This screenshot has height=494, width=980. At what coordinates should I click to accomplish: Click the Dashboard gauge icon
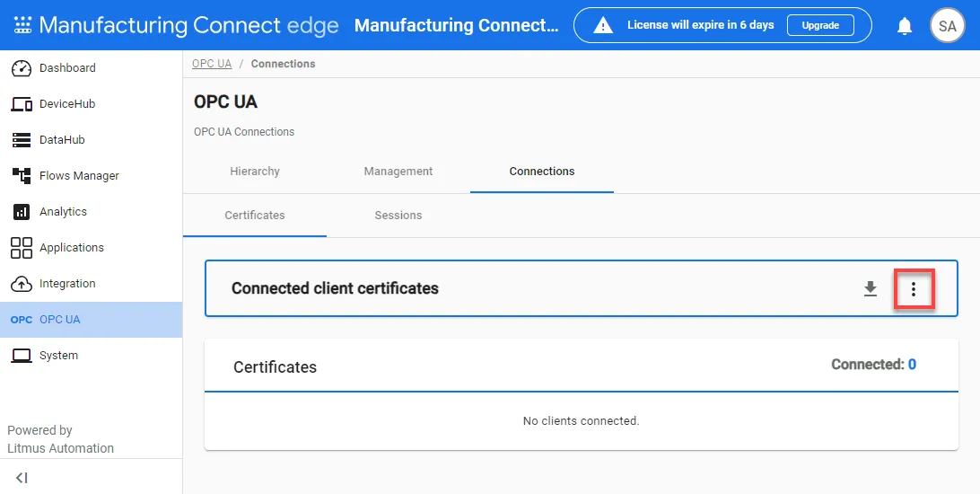pyautogui.click(x=22, y=68)
